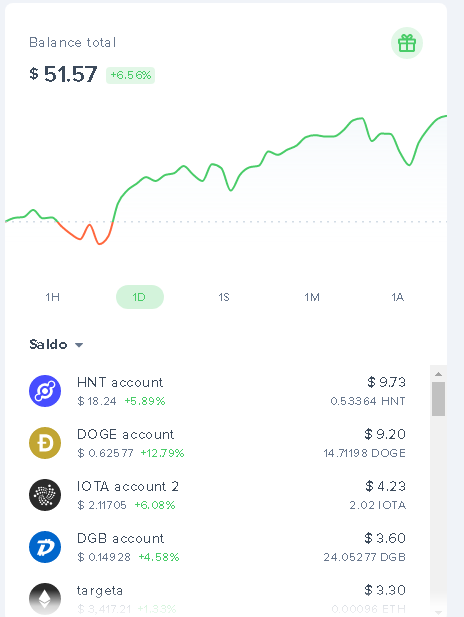Click the +6.56% balance change badge
Image resolution: width=464 pixels, height=617 pixels.
tap(130, 75)
